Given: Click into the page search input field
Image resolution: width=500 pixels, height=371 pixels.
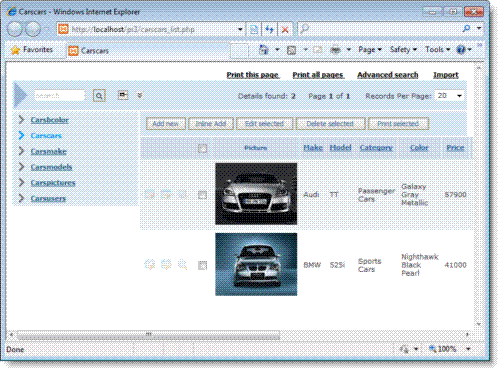Looking at the screenshot, I should (x=59, y=96).
